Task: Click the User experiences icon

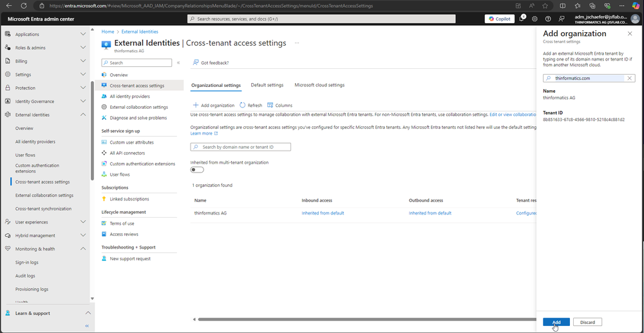Action: pos(7,222)
